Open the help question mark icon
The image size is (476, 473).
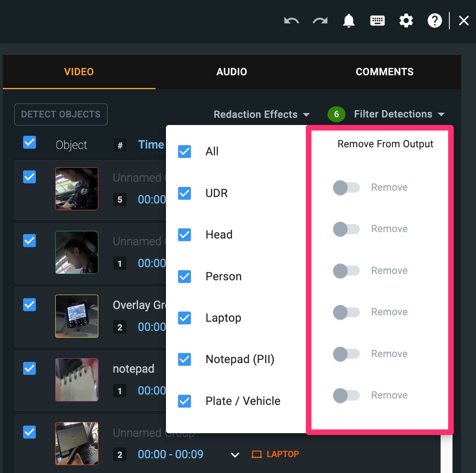[x=435, y=21]
